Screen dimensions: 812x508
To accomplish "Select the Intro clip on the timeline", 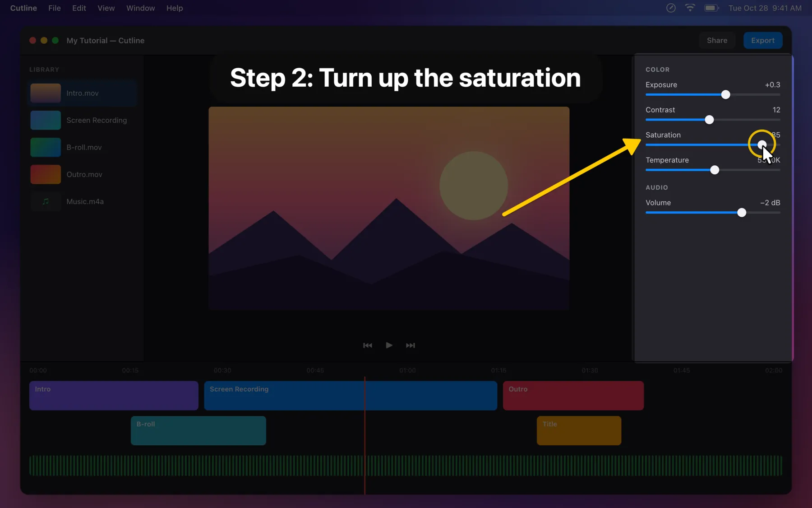I will coord(114,396).
